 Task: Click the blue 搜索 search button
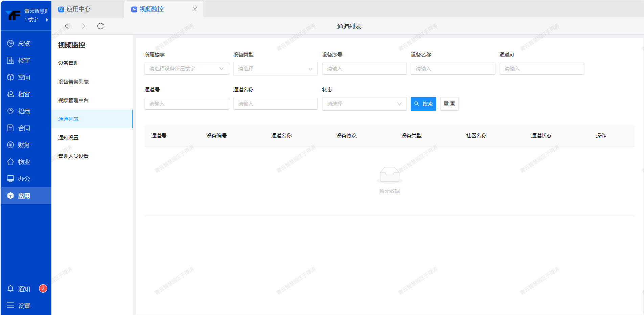tap(423, 104)
